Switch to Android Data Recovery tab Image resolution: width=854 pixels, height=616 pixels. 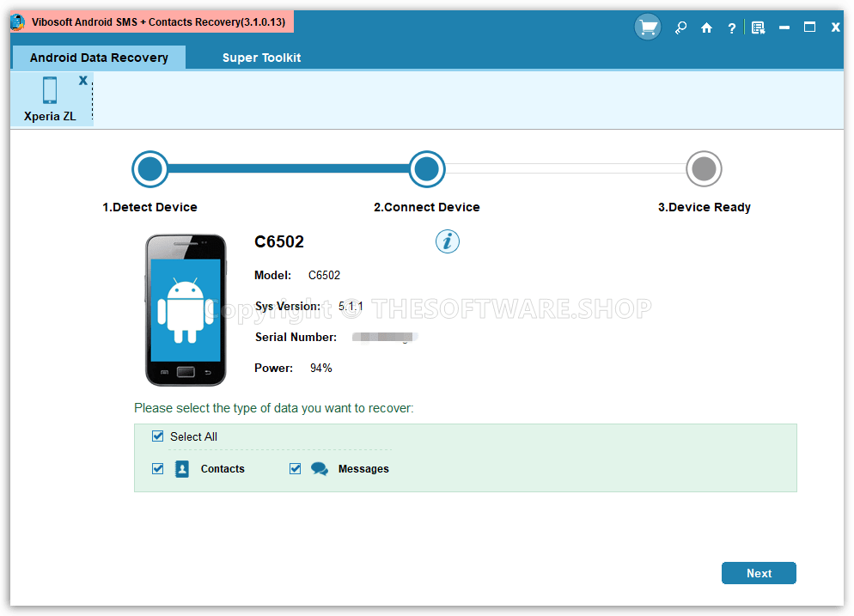click(99, 58)
